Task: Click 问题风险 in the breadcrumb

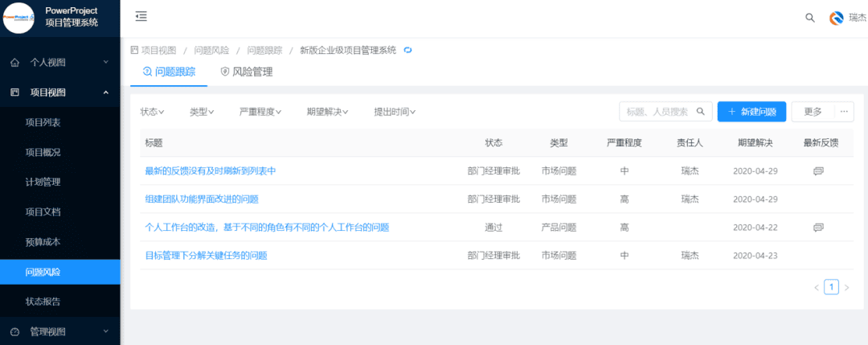Action: click(x=211, y=51)
